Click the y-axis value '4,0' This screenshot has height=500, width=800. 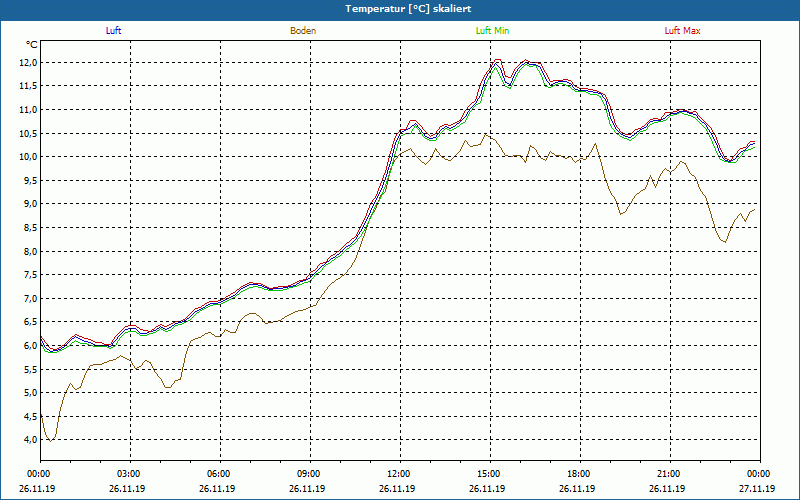pyautogui.click(x=30, y=440)
